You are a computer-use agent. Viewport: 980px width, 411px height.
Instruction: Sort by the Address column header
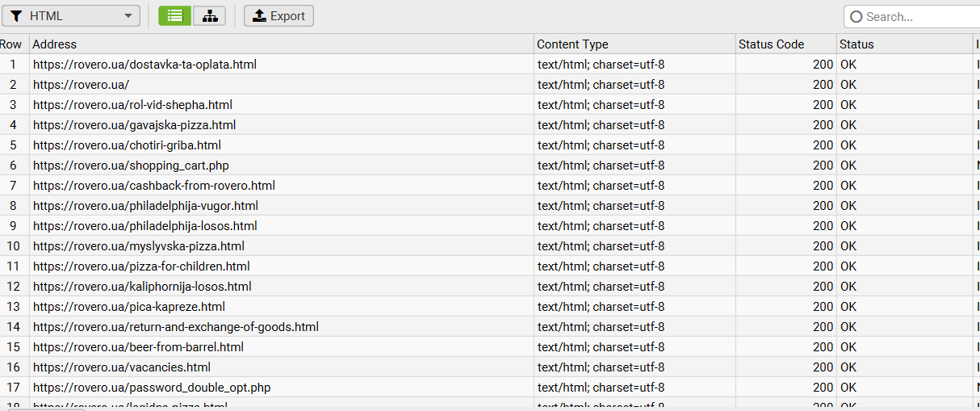click(55, 44)
